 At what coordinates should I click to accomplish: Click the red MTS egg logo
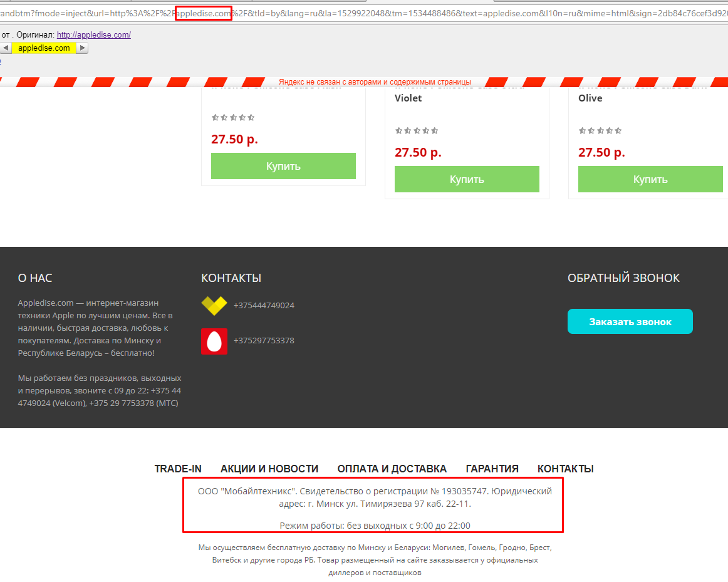(x=214, y=341)
